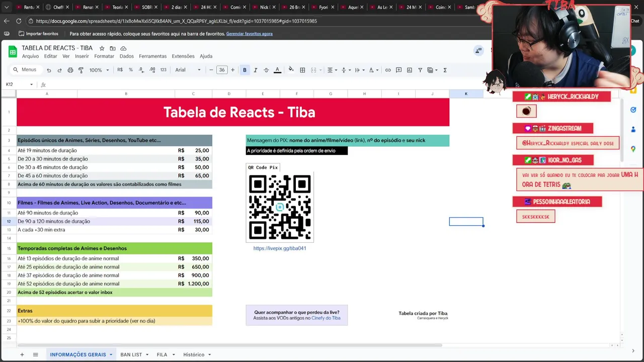Format cell as currency R$
The height and width of the screenshot is (362, 644).
(x=120, y=70)
